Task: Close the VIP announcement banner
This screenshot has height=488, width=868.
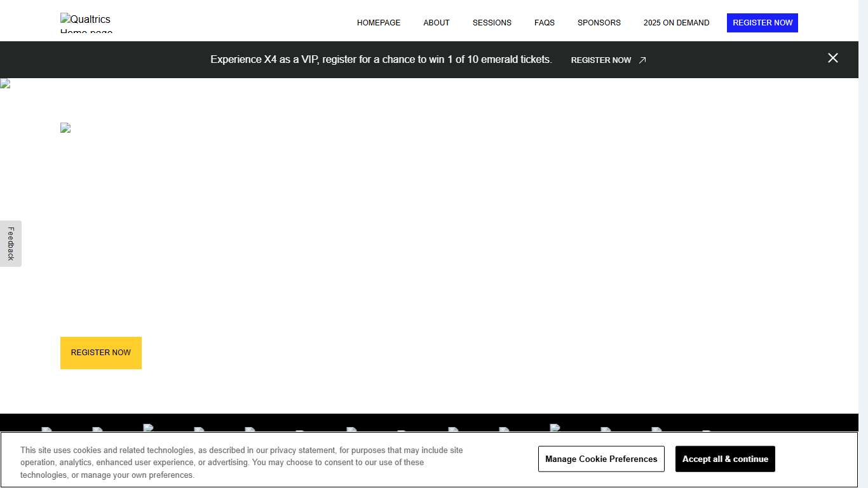Action: [x=832, y=58]
